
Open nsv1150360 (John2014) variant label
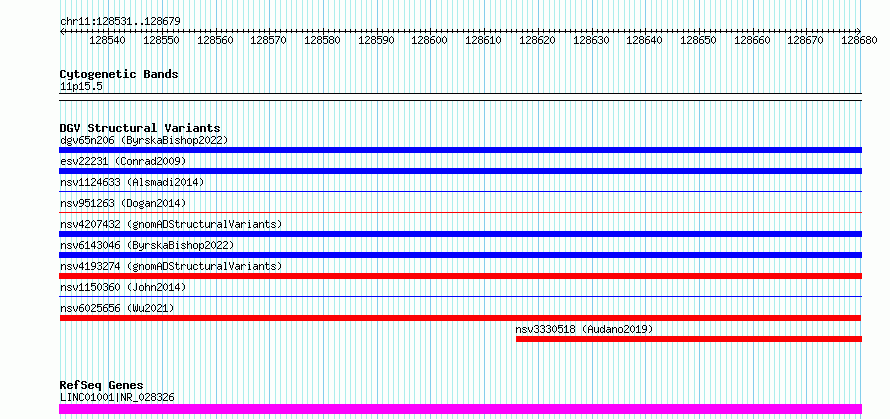coord(123,287)
